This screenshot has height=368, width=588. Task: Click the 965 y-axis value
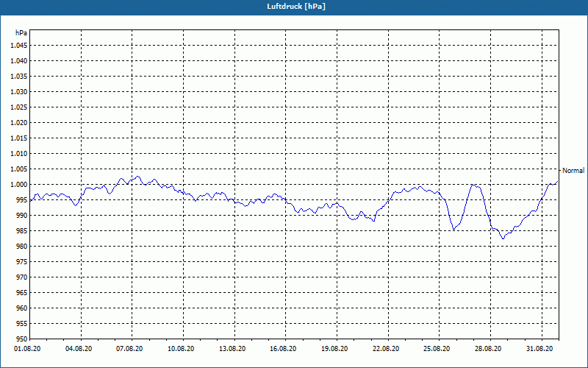(x=22, y=292)
